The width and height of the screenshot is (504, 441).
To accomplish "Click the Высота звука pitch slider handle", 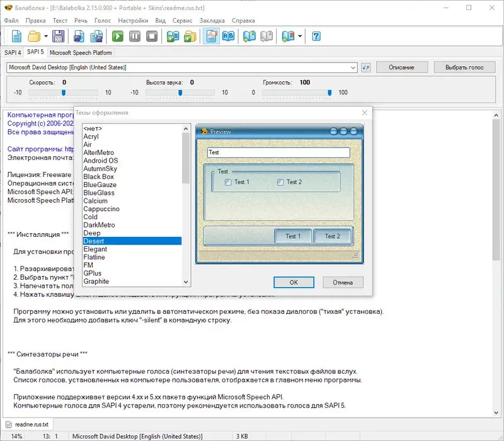I will 180,93.
